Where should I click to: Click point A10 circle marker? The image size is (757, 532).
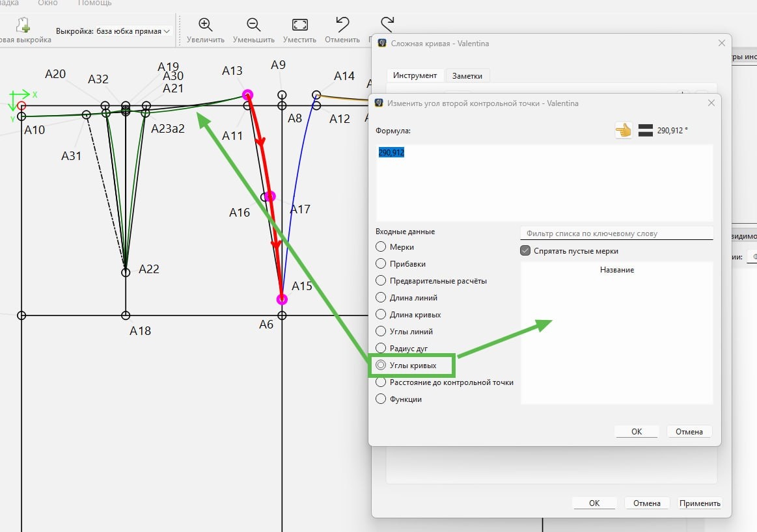tap(21, 116)
